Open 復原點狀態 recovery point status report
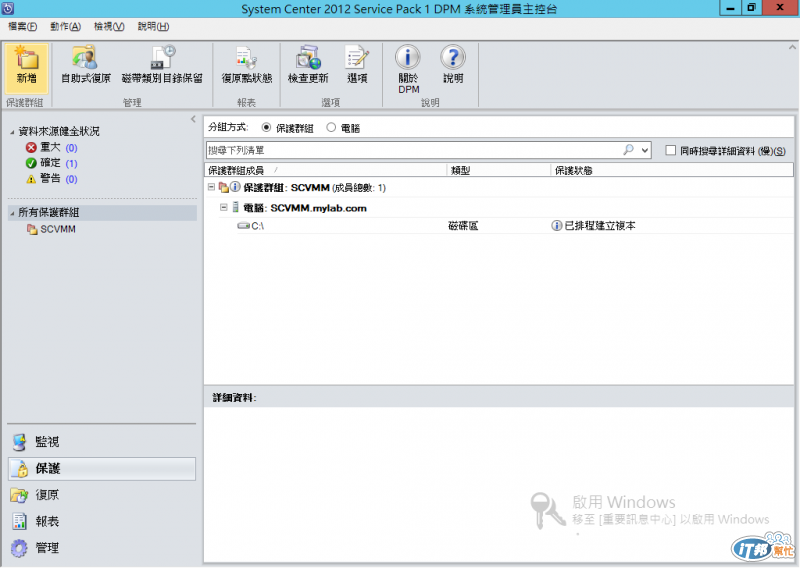 (246, 65)
